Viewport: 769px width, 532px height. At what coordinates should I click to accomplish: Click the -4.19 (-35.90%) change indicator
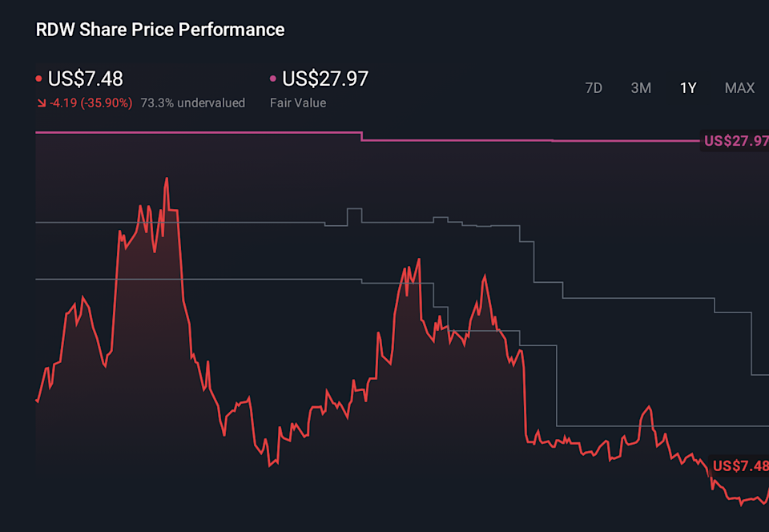click(x=90, y=103)
